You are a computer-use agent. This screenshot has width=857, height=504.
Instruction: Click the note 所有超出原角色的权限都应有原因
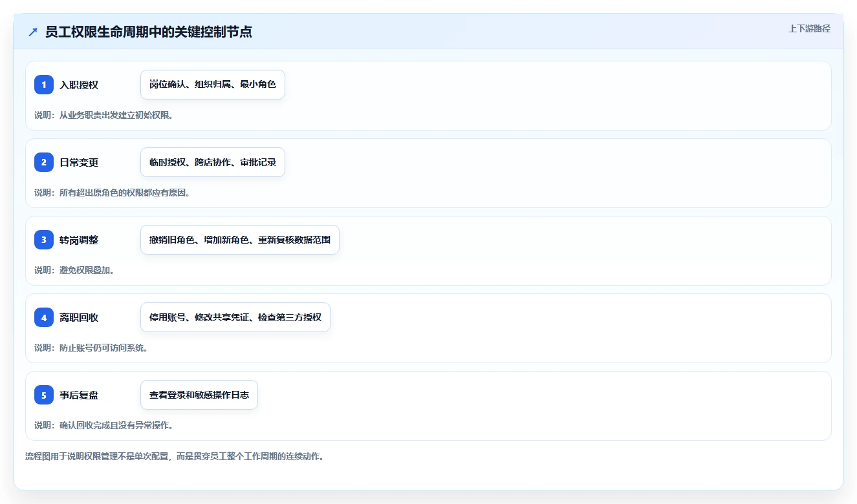[x=112, y=193]
